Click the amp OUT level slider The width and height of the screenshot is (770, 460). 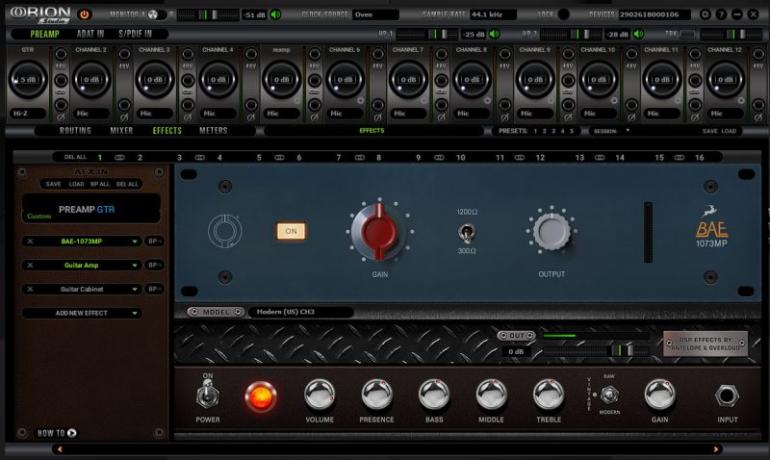pyautogui.click(x=596, y=350)
